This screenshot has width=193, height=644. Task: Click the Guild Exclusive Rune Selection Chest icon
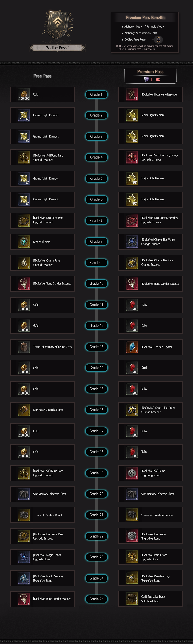tap(132, 599)
